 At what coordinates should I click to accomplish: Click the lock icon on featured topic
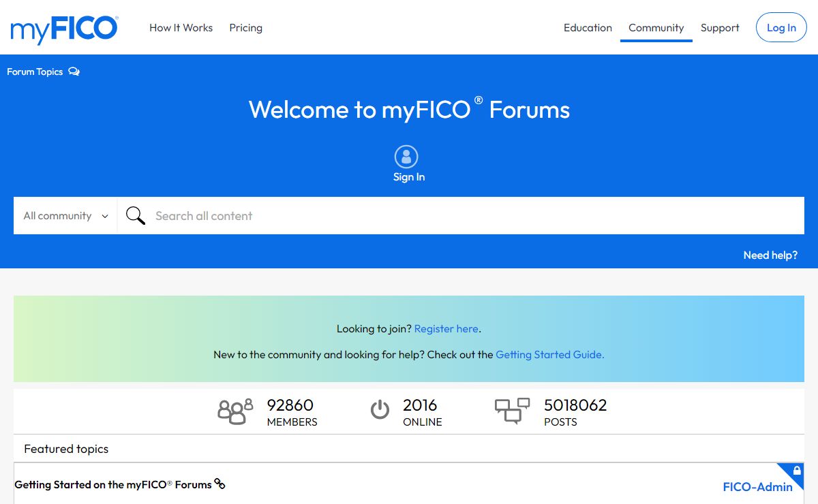click(x=797, y=471)
